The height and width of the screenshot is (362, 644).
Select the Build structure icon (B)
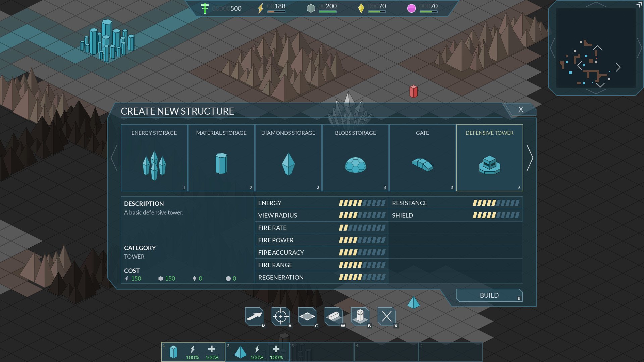click(x=360, y=317)
